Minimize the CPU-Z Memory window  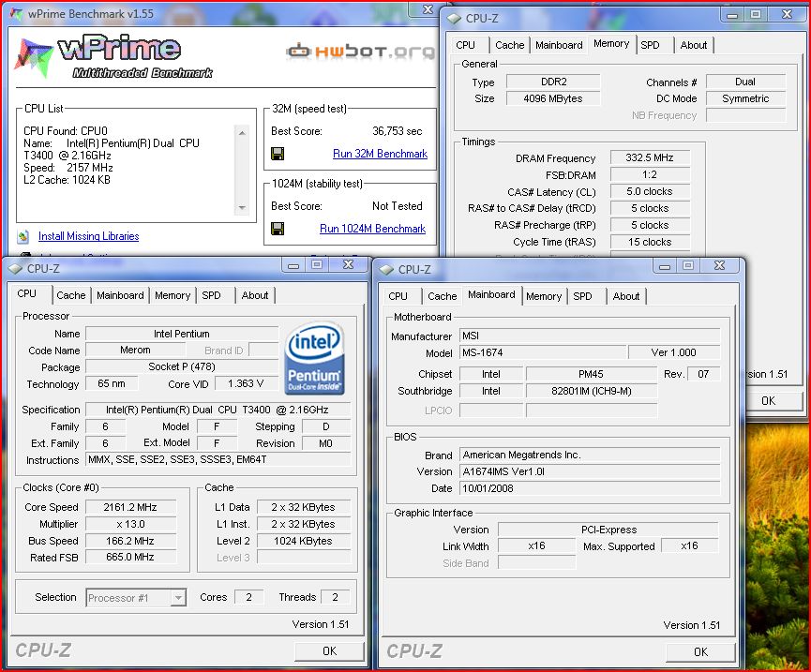(732, 15)
